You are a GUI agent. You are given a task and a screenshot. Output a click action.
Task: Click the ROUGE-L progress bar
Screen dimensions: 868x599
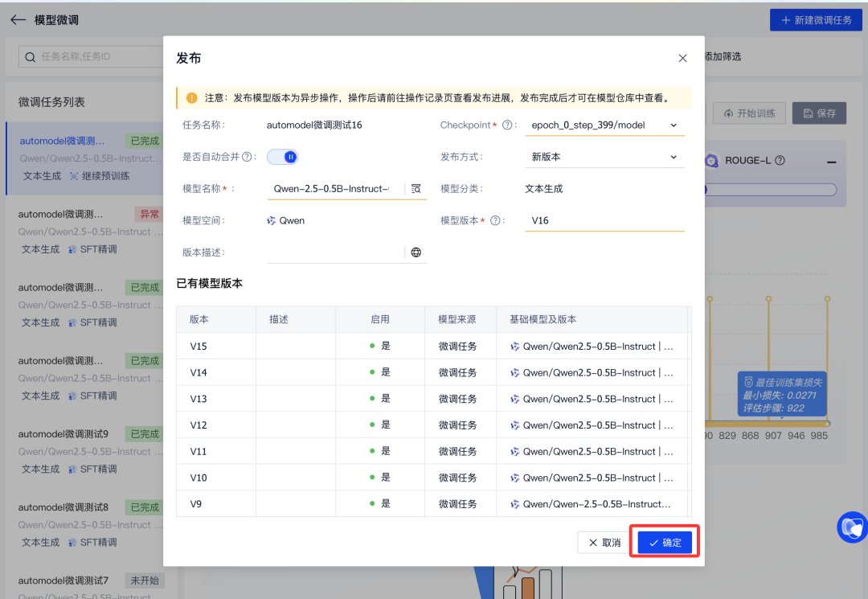coord(771,190)
